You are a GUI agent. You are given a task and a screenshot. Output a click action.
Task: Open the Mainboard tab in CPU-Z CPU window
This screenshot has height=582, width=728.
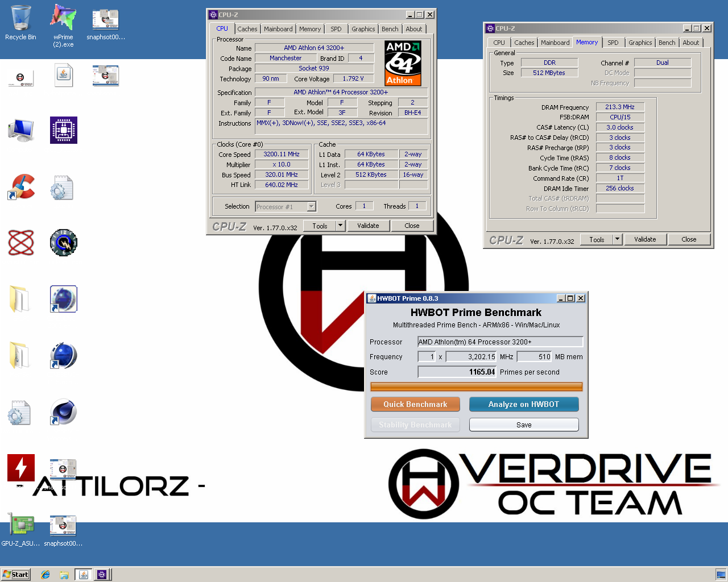tap(278, 29)
